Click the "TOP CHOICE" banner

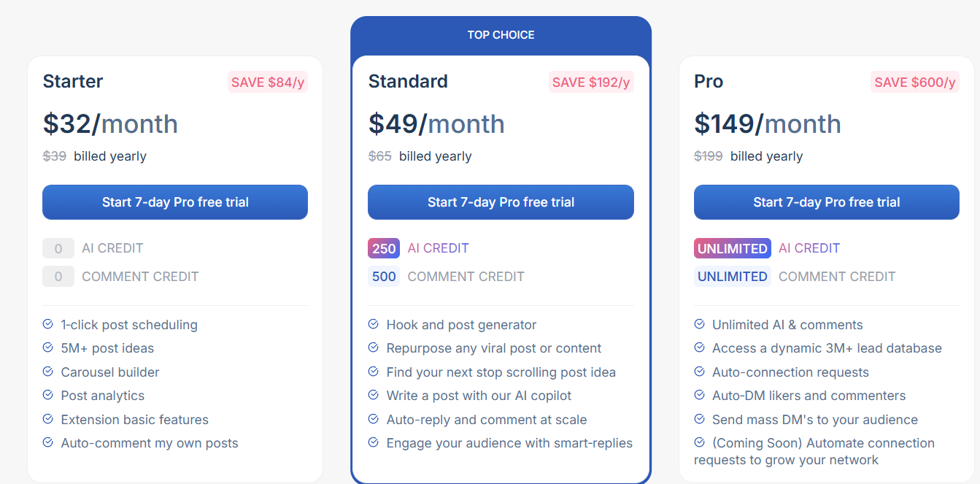coord(501,34)
